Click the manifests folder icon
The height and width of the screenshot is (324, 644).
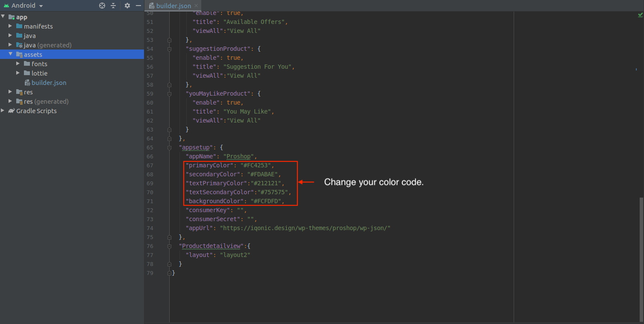tap(19, 26)
